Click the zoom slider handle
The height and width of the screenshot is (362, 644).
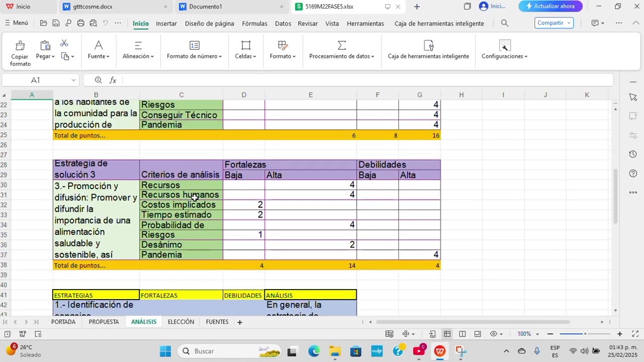(585, 334)
